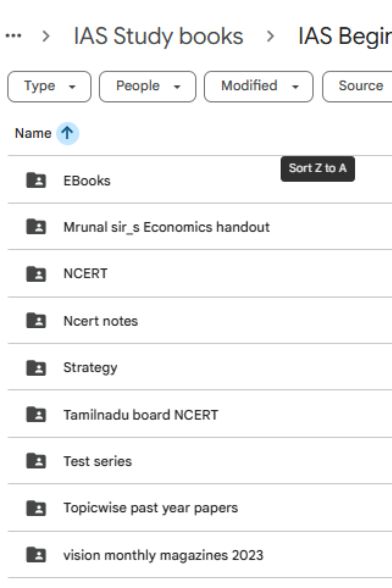The height and width of the screenshot is (588, 392).
Task: Expand the breadcrumb ellipsis menu
Action: 13,36
